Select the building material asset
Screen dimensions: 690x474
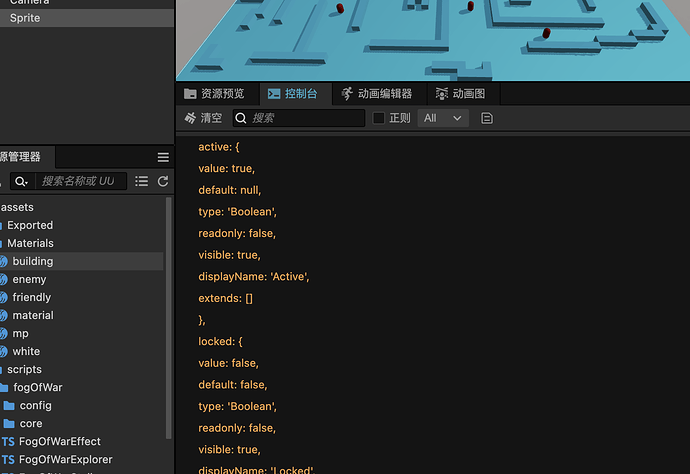tap(82, 261)
